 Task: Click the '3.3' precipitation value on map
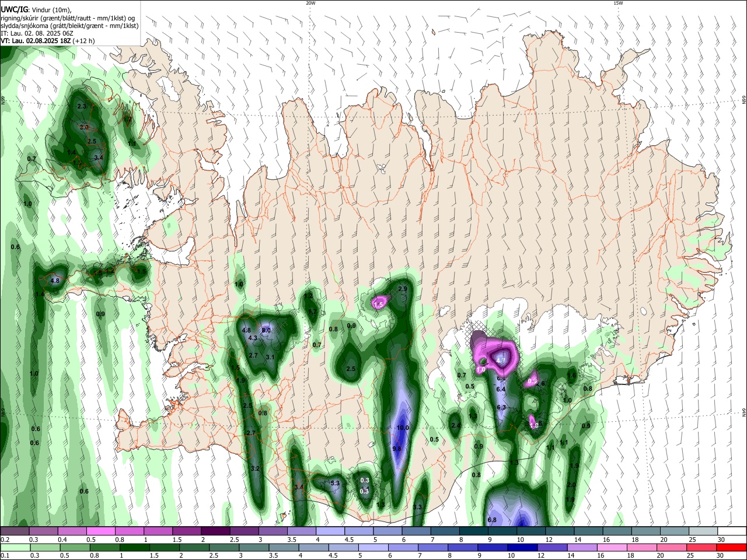click(x=417, y=508)
